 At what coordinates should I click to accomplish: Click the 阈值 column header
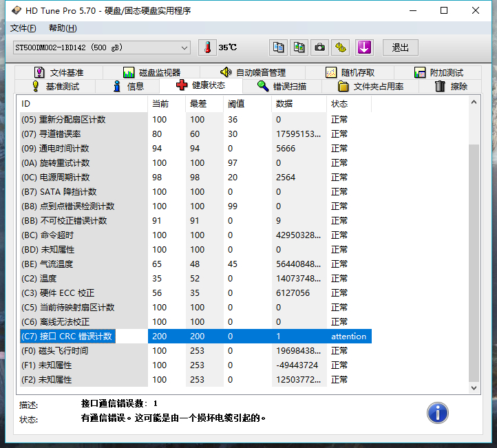click(248, 104)
